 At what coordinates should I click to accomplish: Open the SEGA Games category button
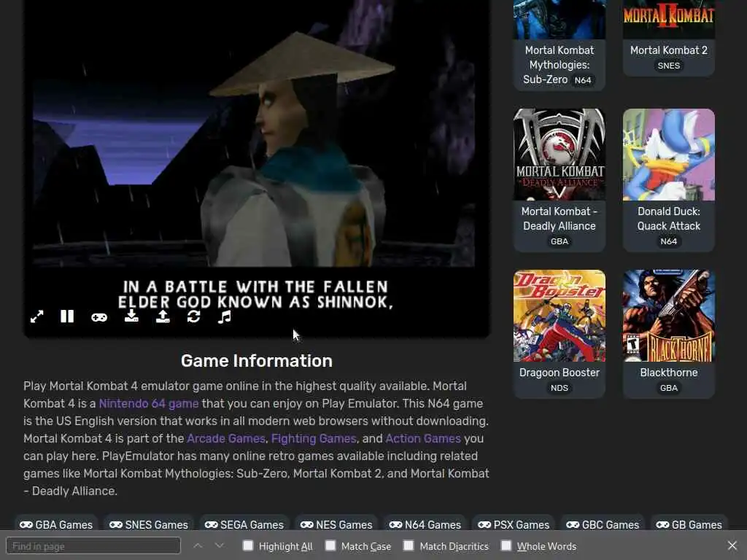pyautogui.click(x=244, y=524)
